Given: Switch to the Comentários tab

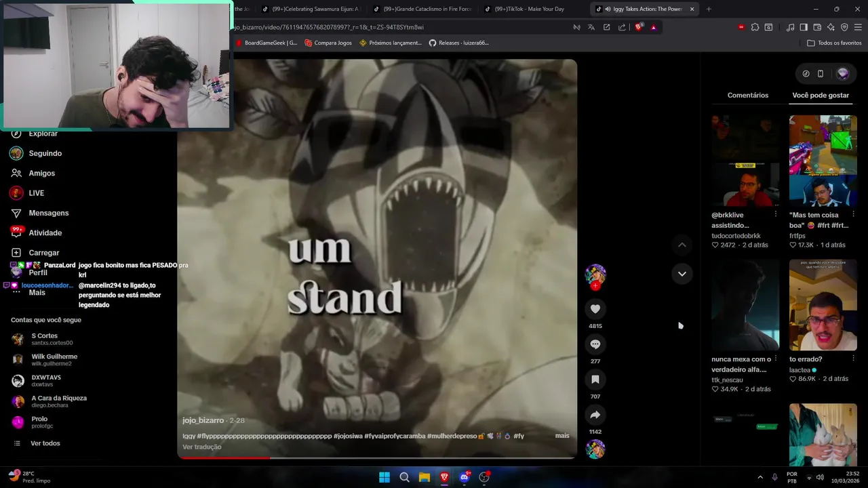Looking at the screenshot, I should 748,96.
